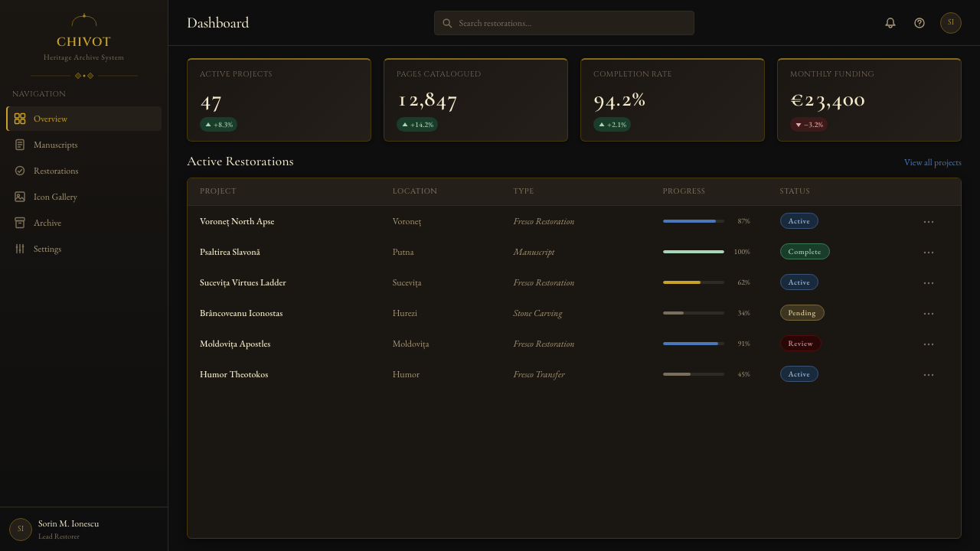
Task: Click the Manuscripts document icon
Action: [20, 145]
